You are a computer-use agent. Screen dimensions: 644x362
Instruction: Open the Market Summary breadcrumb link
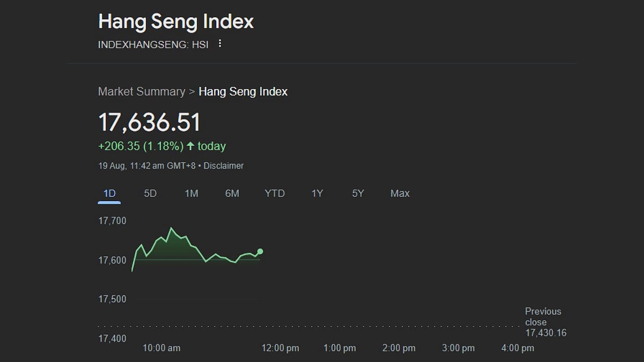[x=141, y=92]
